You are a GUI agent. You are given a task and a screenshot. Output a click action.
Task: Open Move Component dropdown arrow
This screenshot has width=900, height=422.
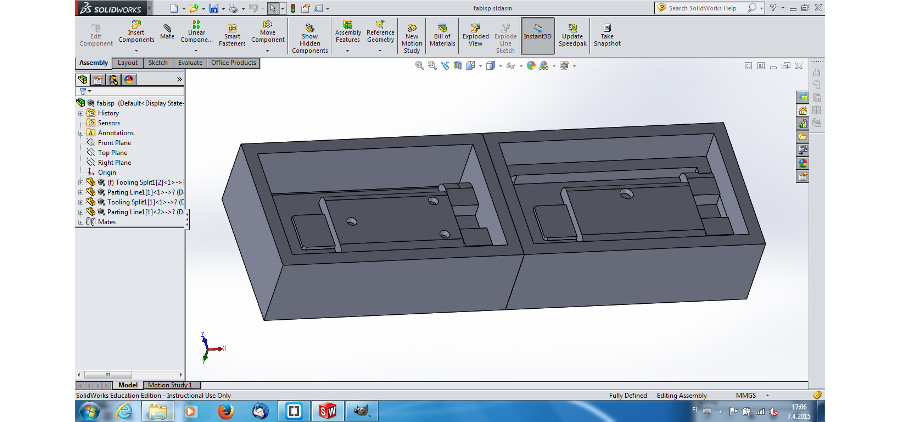tap(267, 51)
